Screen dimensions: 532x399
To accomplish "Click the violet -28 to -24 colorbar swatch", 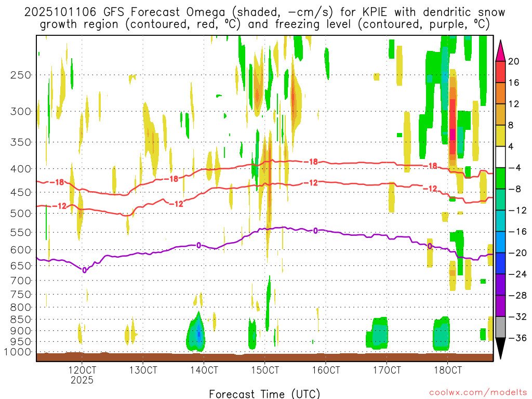I will click(x=500, y=285).
